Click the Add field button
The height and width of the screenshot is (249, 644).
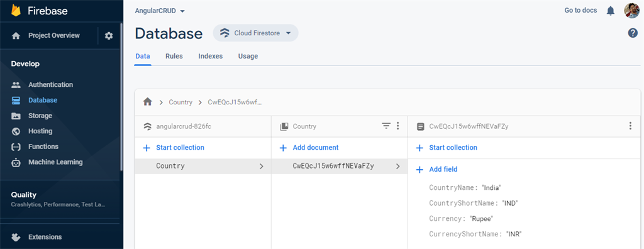click(x=443, y=169)
